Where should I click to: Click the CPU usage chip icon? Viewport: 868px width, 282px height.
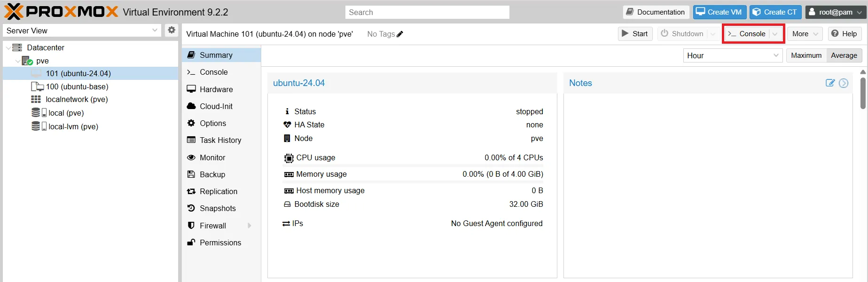click(289, 158)
